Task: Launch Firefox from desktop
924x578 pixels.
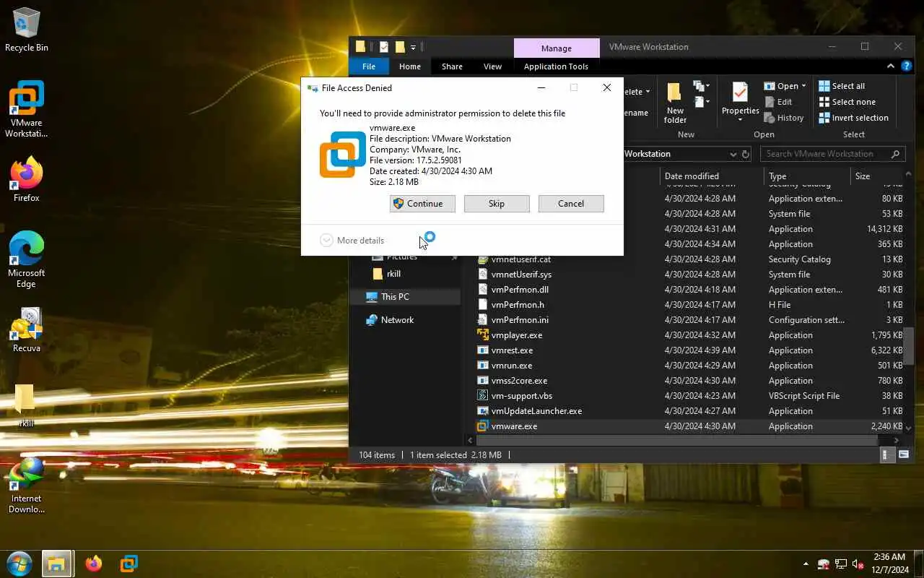Action: point(26,179)
